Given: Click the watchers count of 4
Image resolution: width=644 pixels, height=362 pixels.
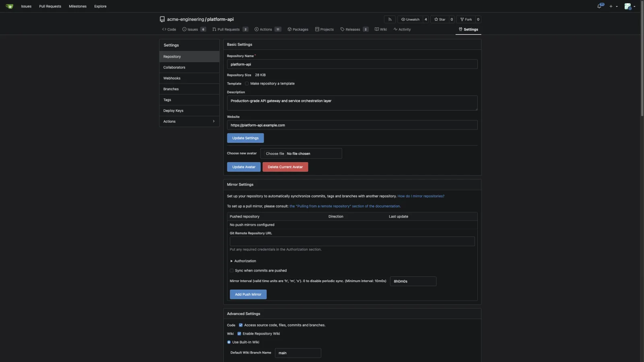Looking at the screenshot, I should [425, 19].
